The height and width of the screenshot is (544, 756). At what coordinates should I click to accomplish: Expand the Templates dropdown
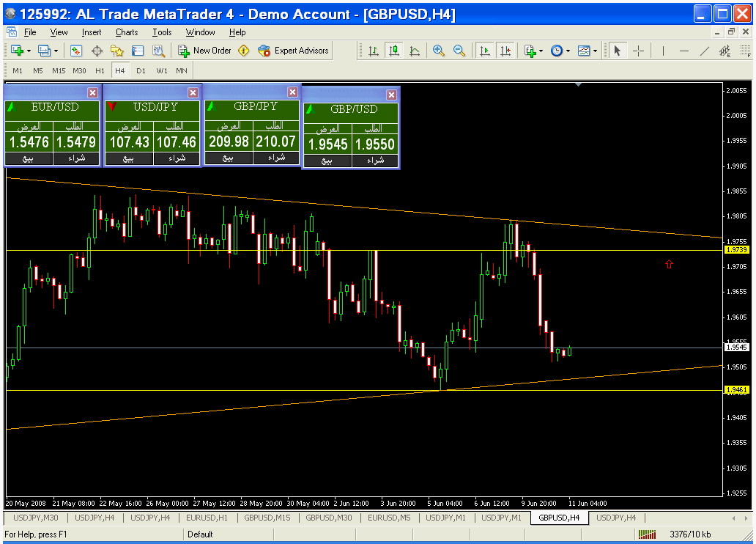[x=595, y=51]
